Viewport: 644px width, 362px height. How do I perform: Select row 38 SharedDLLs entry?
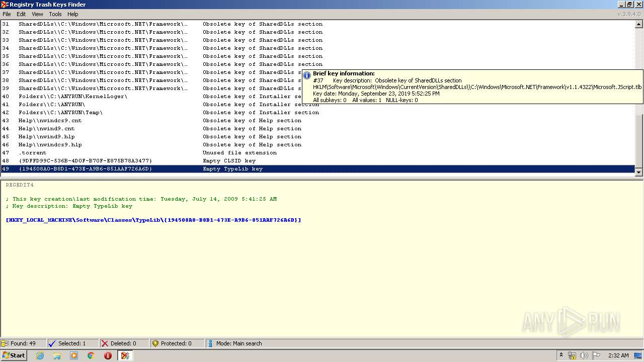tap(151, 80)
